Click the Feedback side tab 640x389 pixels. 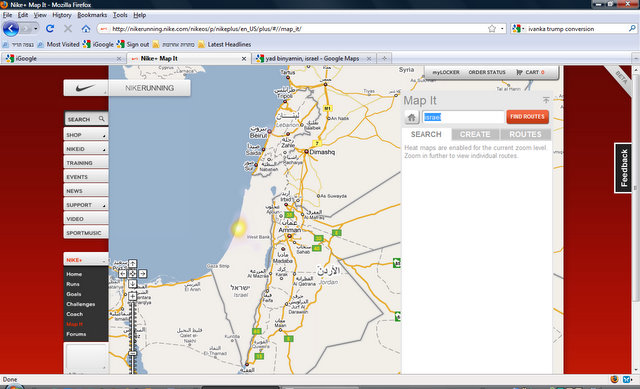click(x=623, y=168)
